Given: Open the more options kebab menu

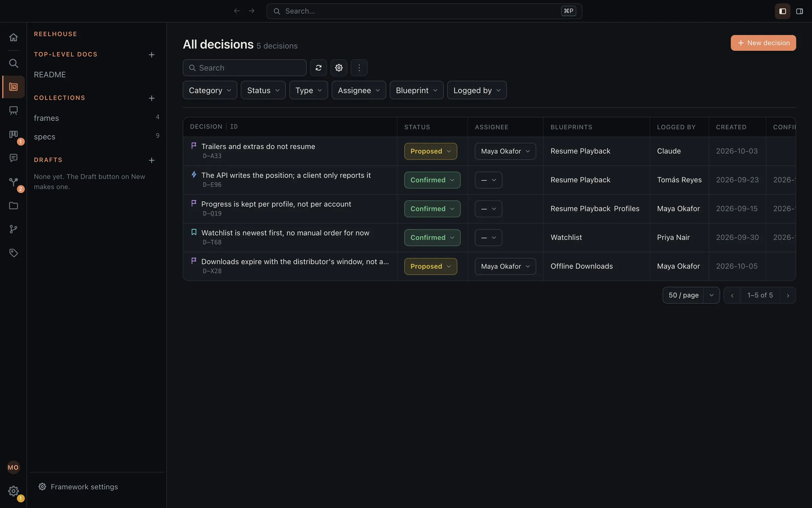Looking at the screenshot, I should coord(359,68).
